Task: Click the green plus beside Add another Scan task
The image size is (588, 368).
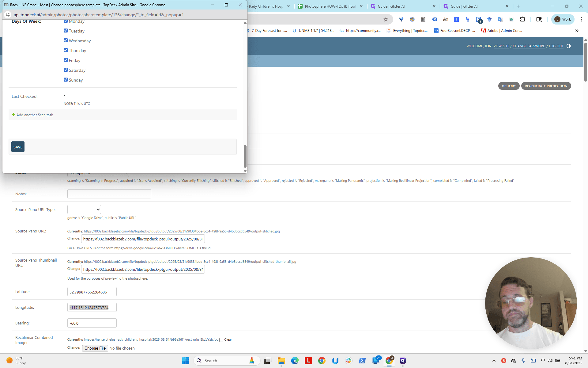Action: [13, 115]
